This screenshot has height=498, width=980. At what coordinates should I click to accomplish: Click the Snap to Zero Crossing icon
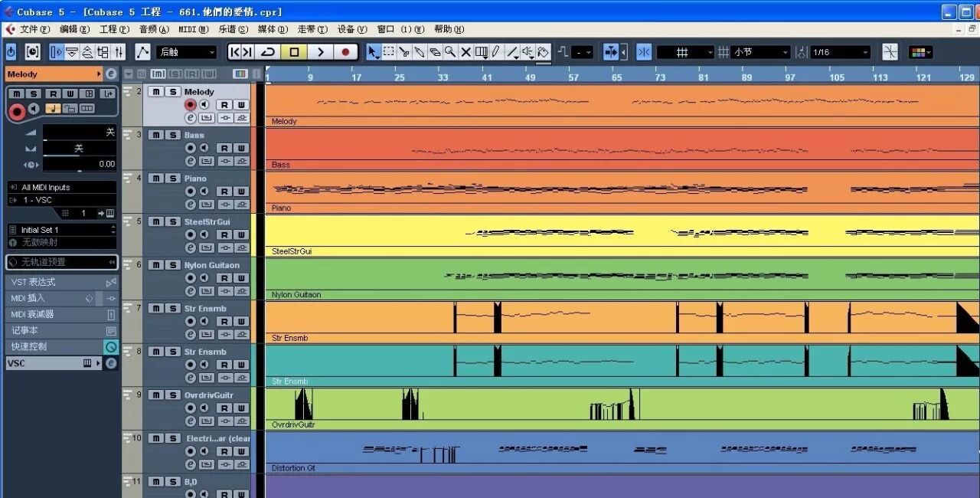pos(890,52)
